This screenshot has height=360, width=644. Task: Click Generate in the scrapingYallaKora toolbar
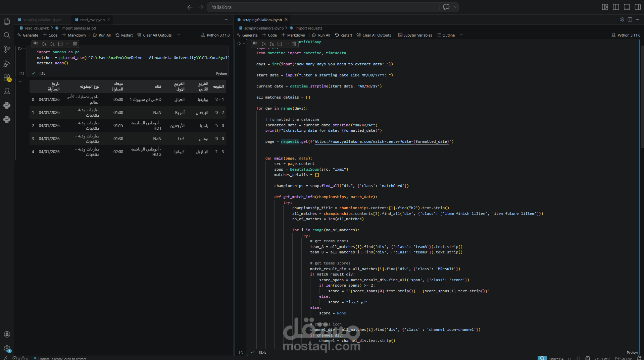click(x=247, y=35)
